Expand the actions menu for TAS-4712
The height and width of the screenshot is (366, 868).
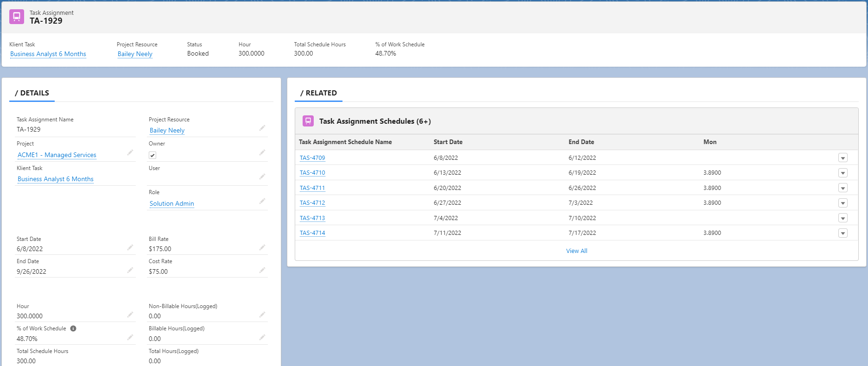(x=843, y=203)
